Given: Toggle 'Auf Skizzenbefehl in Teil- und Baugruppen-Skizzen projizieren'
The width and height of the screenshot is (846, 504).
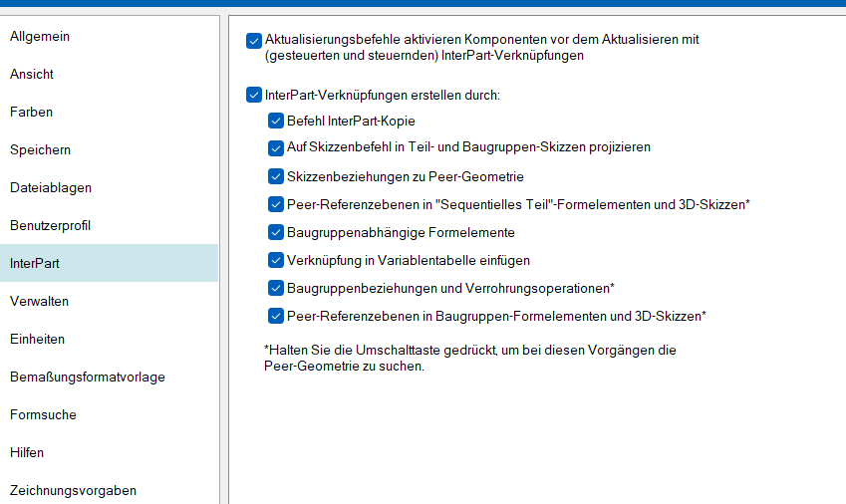Looking at the screenshot, I should click(276, 148).
